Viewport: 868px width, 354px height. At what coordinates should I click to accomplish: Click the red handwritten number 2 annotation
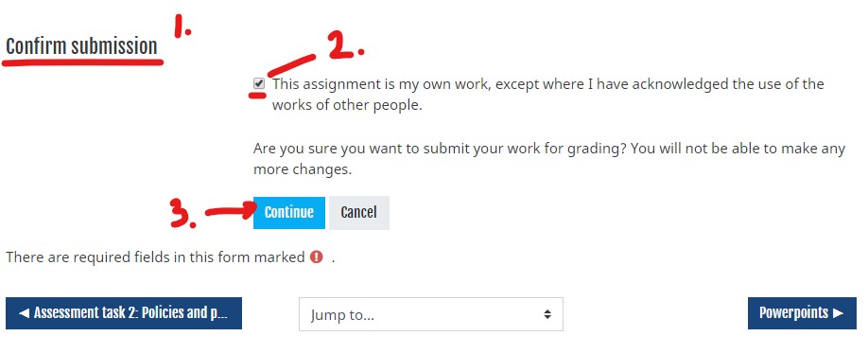(345, 44)
